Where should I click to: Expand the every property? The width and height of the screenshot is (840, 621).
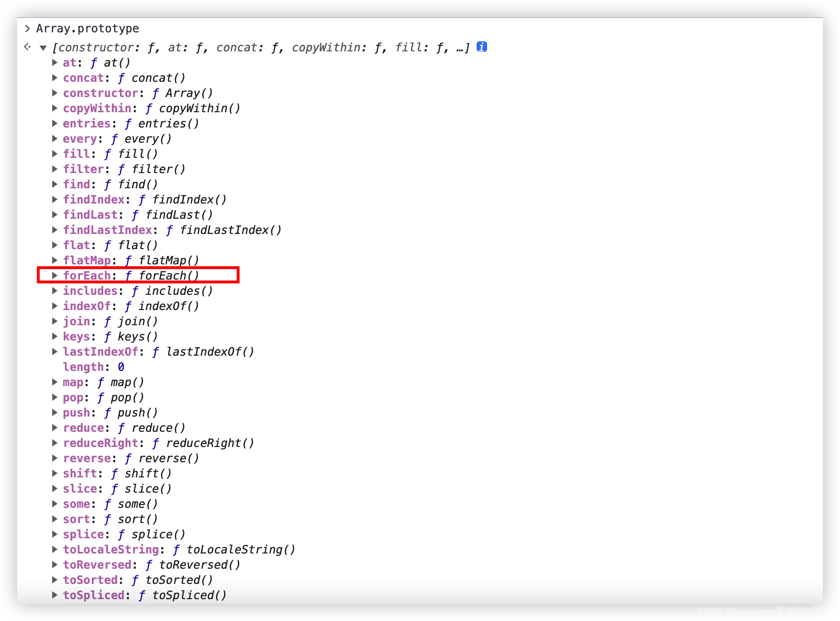click(55, 138)
